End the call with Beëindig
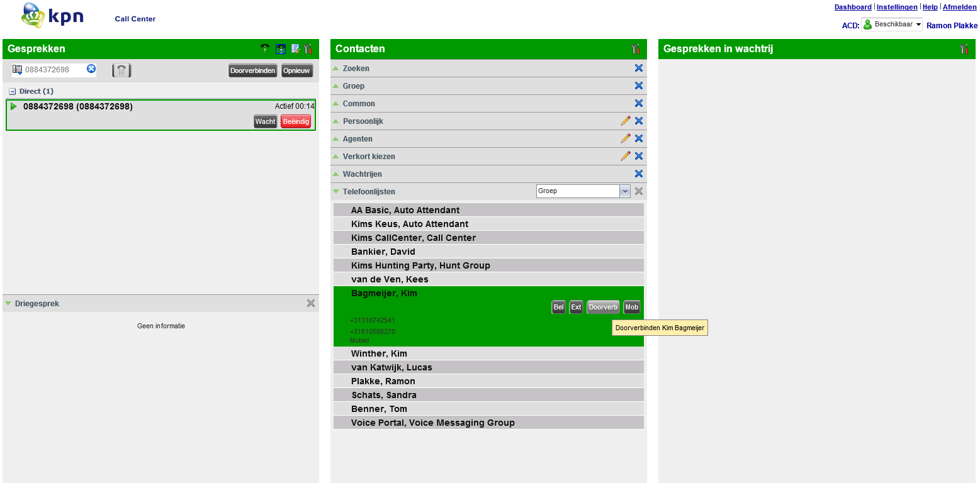The image size is (980, 483). pos(296,121)
